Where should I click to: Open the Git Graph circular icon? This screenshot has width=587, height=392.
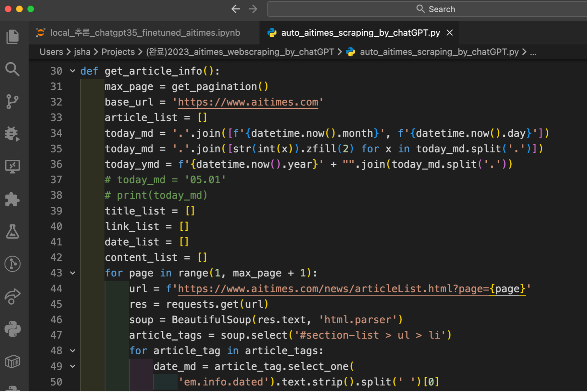tap(13, 264)
